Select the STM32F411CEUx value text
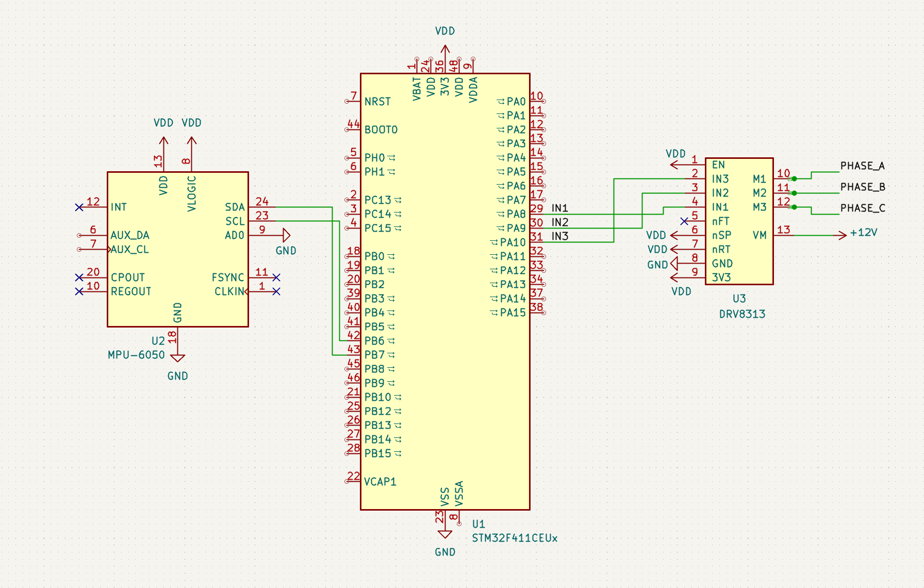 click(515, 538)
